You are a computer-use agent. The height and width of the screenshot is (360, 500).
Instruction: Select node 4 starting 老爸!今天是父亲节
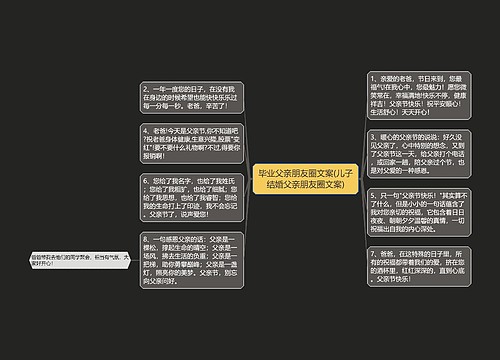(x=192, y=143)
